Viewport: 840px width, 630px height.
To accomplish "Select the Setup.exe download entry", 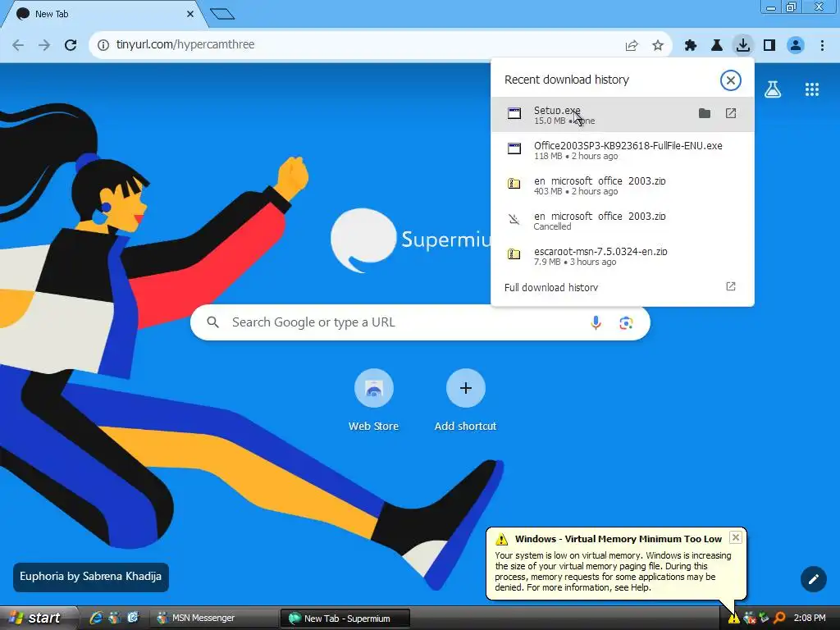I will coord(622,115).
